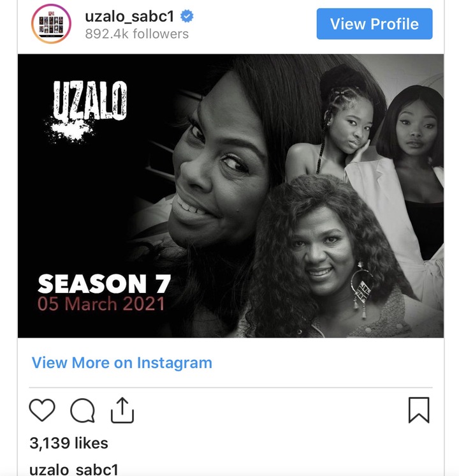
Task: Open the uzalo_sabc1 profile avatar
Action: (51, 24)
